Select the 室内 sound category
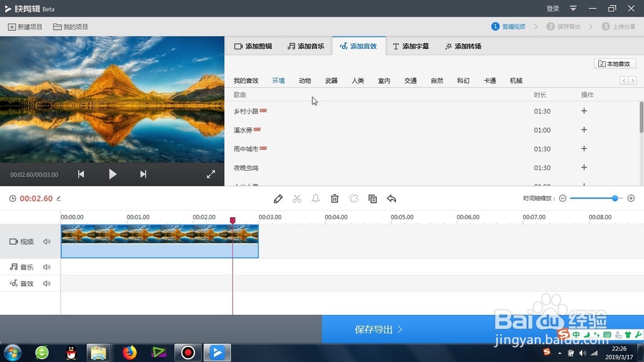The width and height of the screenshot is (644, 362). (x=384, y=81)
